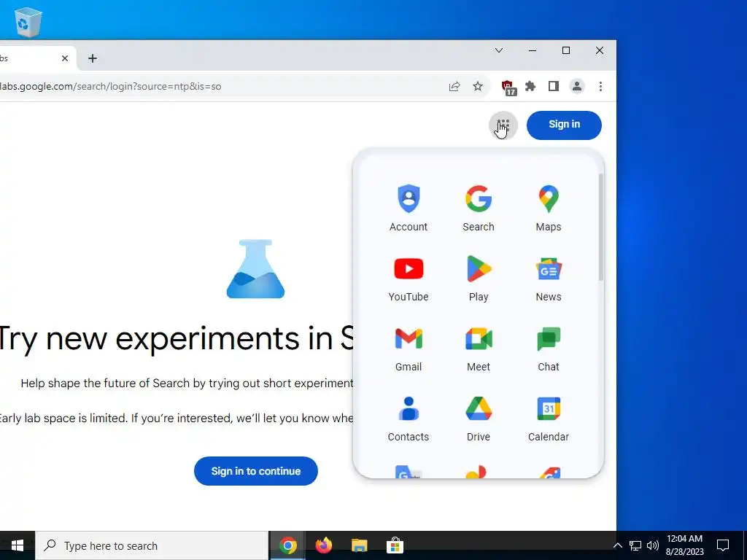
Task: Open Google Account from apps grid
Action: pos(409,208)
